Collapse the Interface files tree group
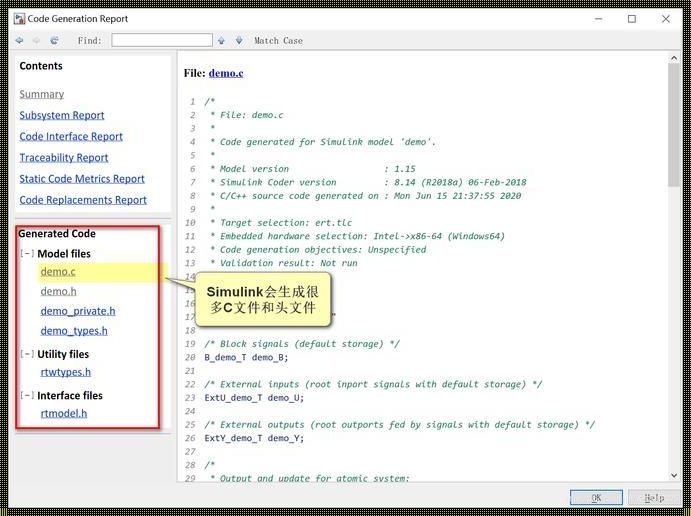Image resolution: width=691 pixels, height=516 pixels. pyautogui.click(x=27, y=395)
